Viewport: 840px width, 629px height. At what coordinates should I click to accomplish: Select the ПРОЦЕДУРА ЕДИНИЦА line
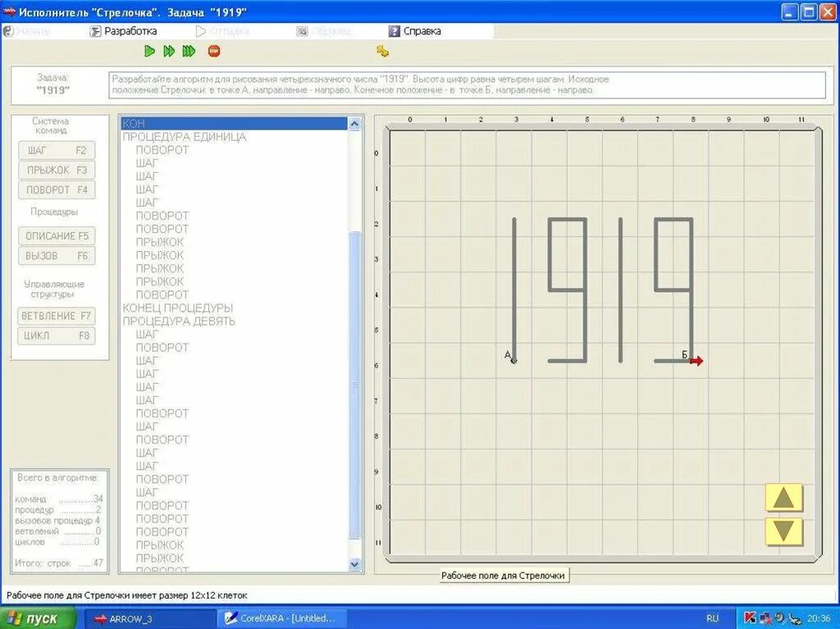coord(185,137)
